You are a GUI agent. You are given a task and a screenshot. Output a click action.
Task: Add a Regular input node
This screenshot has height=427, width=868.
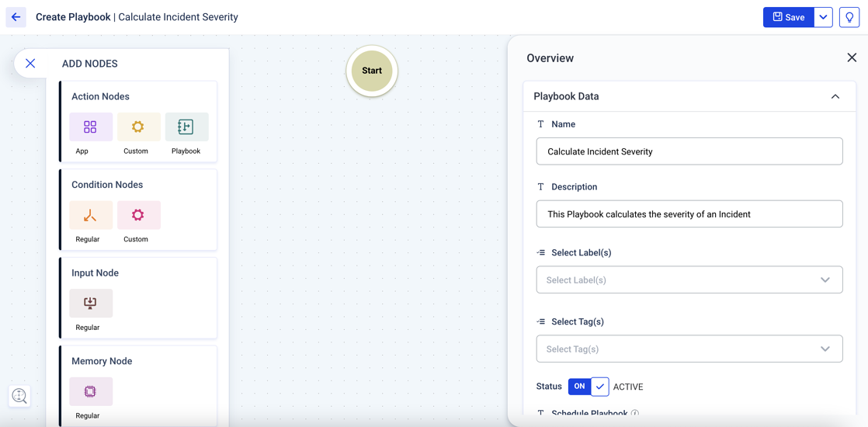tap(91, 304)
